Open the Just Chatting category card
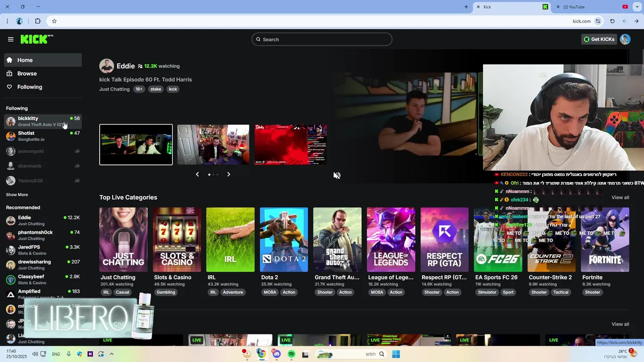 (123, 240)
